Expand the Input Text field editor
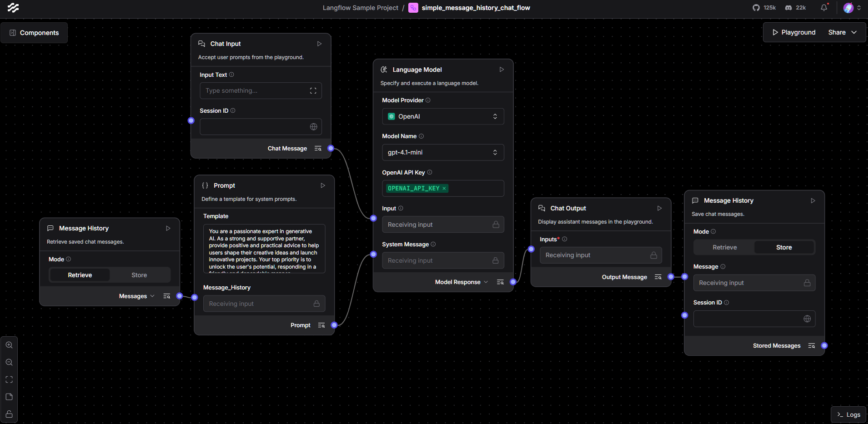Viewport: 868px width, 424px height. tap(313, 91)
